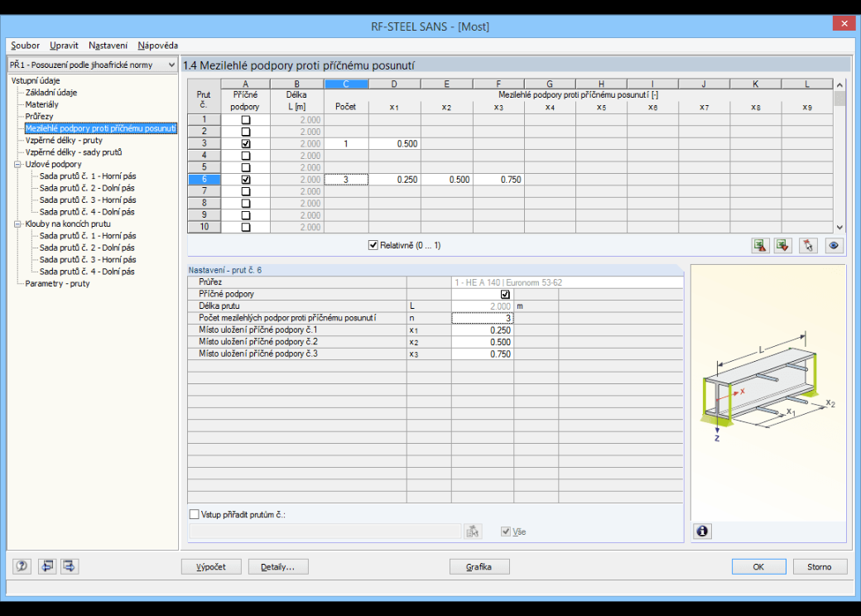Viewport: 861px width, 616px height.
Task: Click the Import from Excel icon
Action: tap(783, 245)
